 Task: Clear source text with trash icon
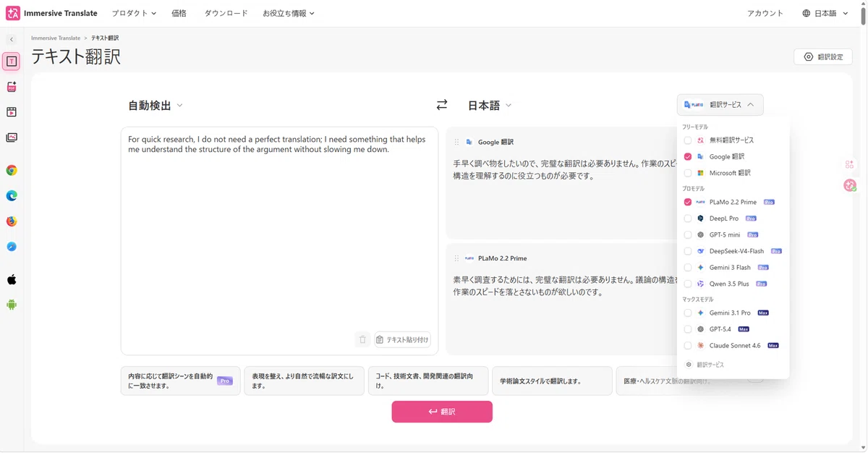(363, 339)
